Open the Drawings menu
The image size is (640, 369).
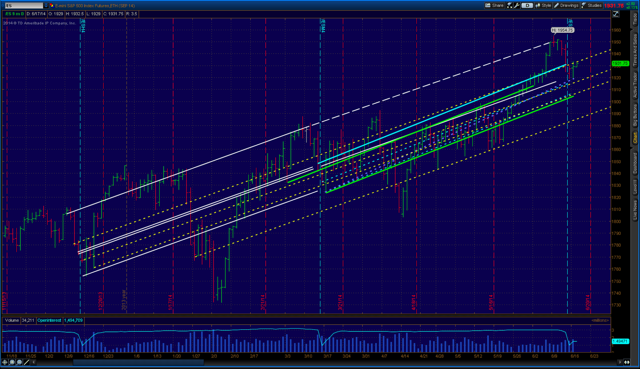coord(566,5)
